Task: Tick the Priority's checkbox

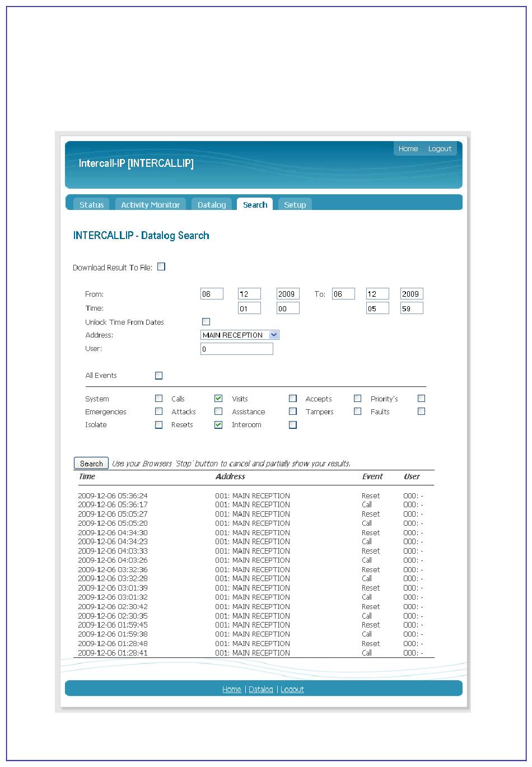Action: (421, 399)
